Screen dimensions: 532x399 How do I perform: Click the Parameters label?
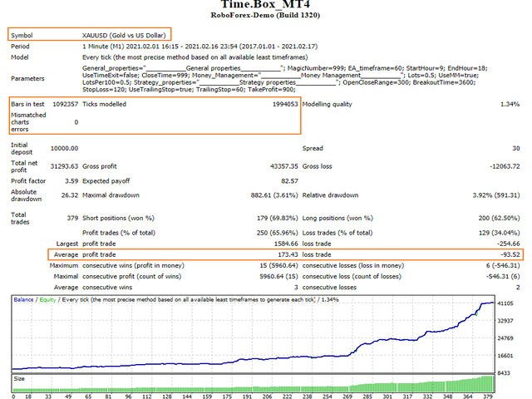(x=27, y=78)
